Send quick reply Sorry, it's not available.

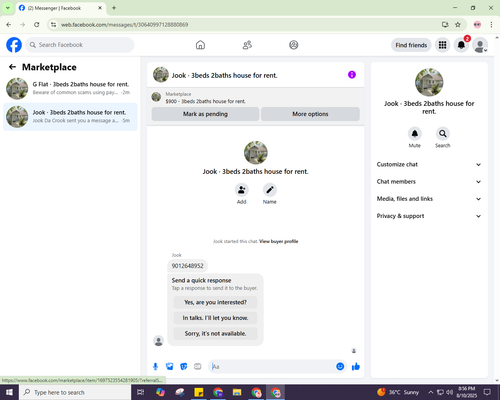point(215,333)
